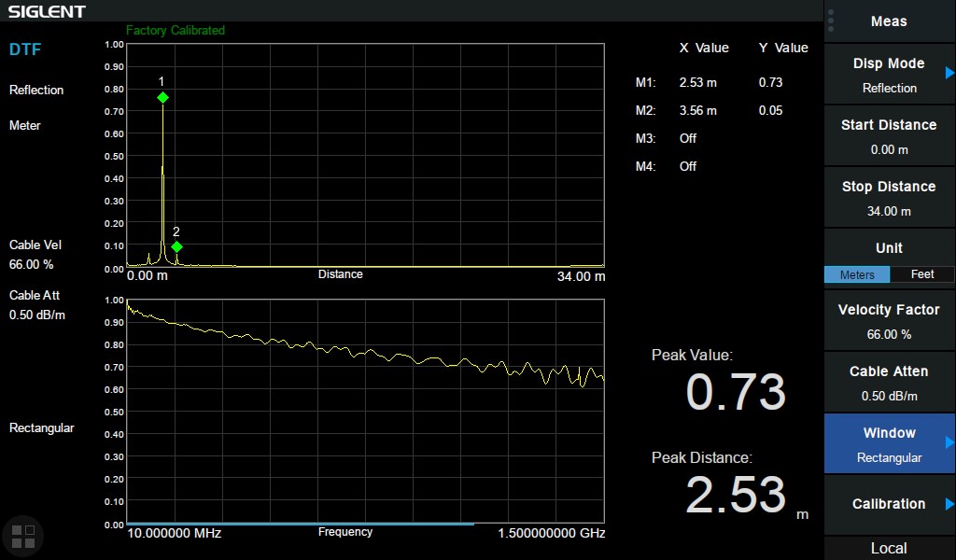Select the DTF mode label
Viewport: 956px width, 560px height.
[x=25, y=49]
